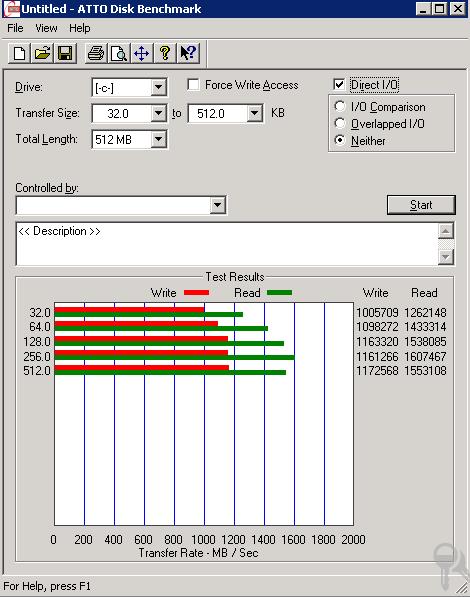Image resolution: width=470 pixels, height=597 pixels.
Task: Click the Transfer Rate - MB / Sec label
Action: coord(198,553)
